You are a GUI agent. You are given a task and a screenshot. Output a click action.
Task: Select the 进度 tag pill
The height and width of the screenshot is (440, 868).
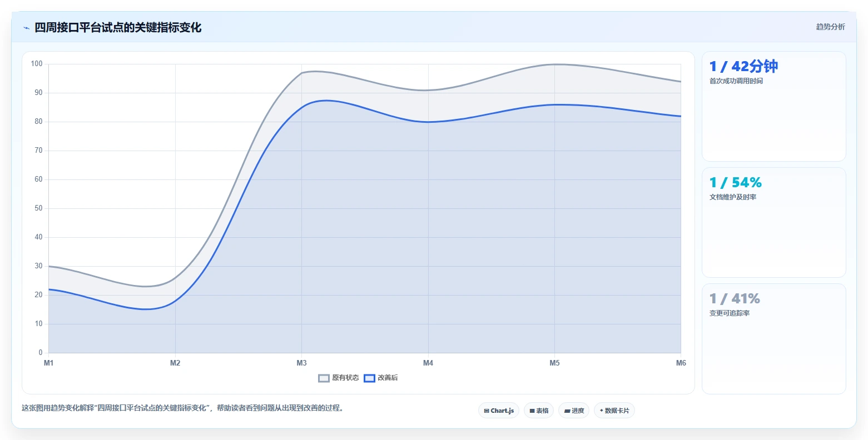[574, 411]
